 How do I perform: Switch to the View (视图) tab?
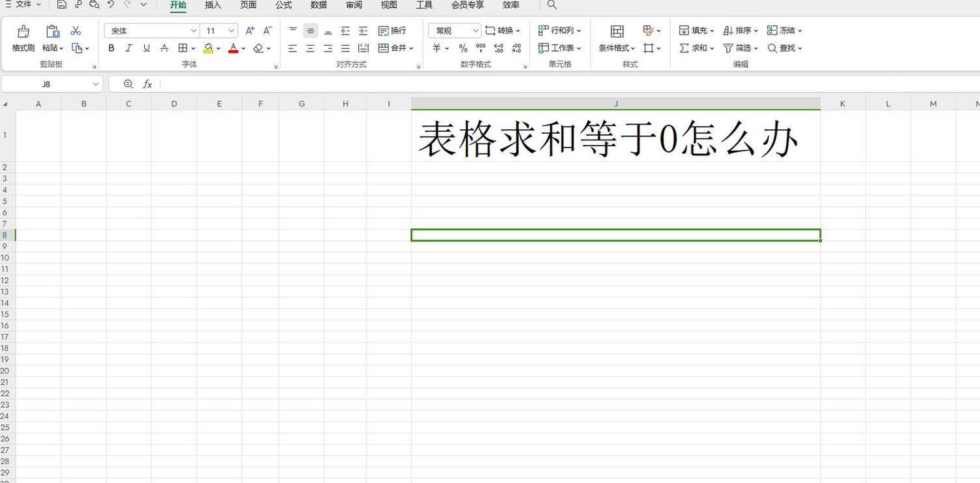tap(389, 5)
